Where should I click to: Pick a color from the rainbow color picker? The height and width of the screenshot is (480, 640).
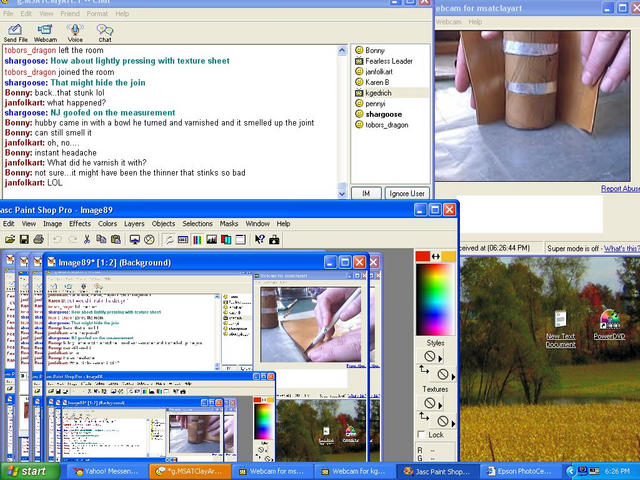[x=435, y=300]
